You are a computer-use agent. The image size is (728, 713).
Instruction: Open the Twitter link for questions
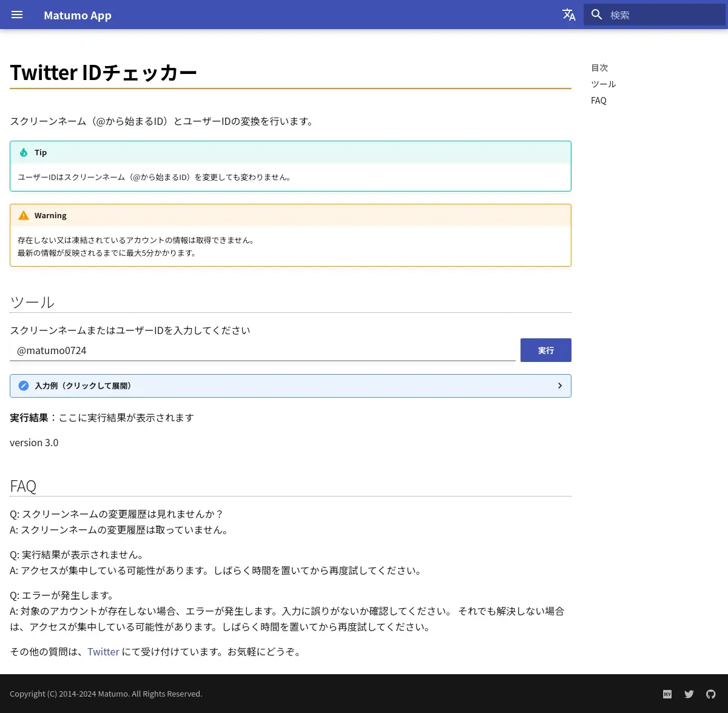click(x=103, y=652)
